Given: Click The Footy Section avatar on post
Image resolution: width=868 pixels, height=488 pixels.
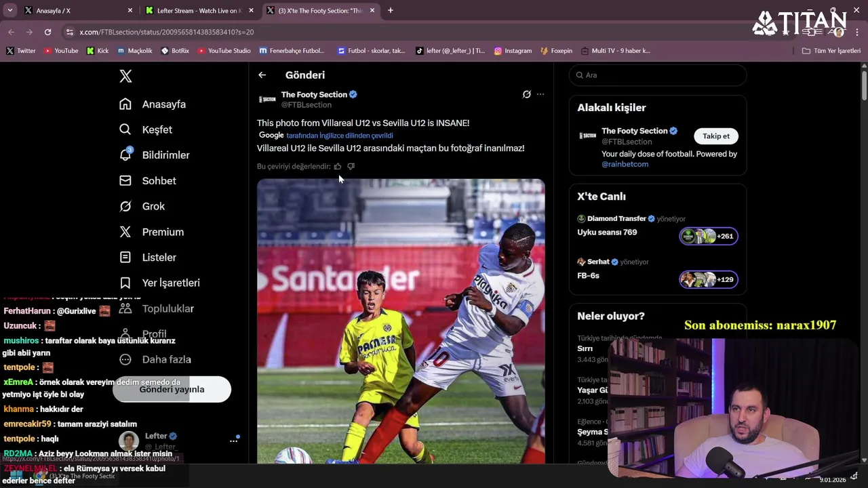Looking at the screenshot, I should click(267, 100).
